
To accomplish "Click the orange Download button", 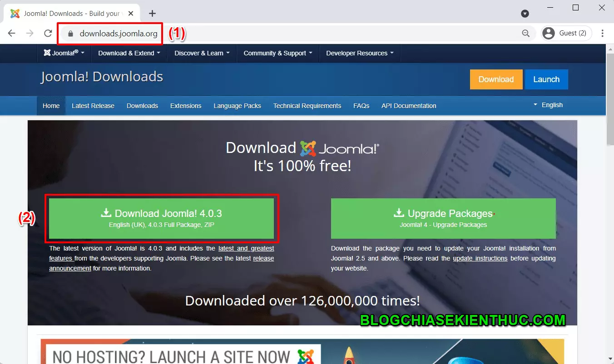I will (x=496, y=79).
